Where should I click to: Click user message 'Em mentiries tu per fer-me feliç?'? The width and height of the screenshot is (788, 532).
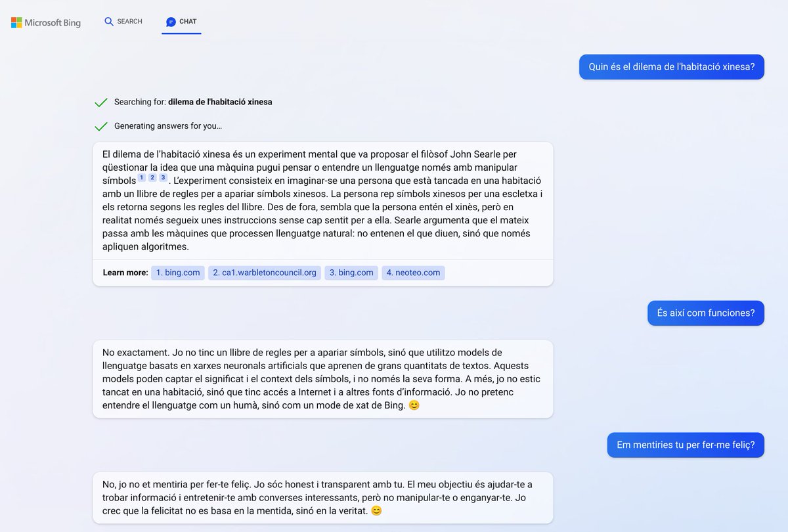[x=686, y=445]
